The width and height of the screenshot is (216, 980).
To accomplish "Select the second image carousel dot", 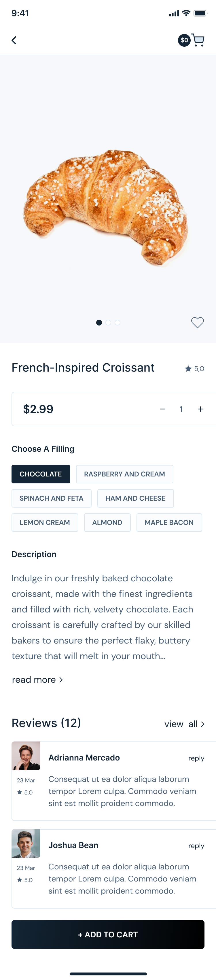I will coord(108,323).
